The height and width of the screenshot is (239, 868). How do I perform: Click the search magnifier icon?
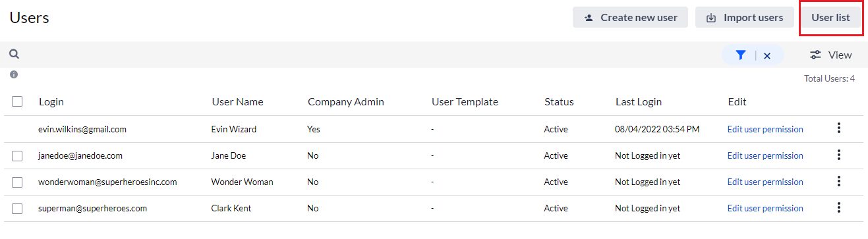coord(14,55)
